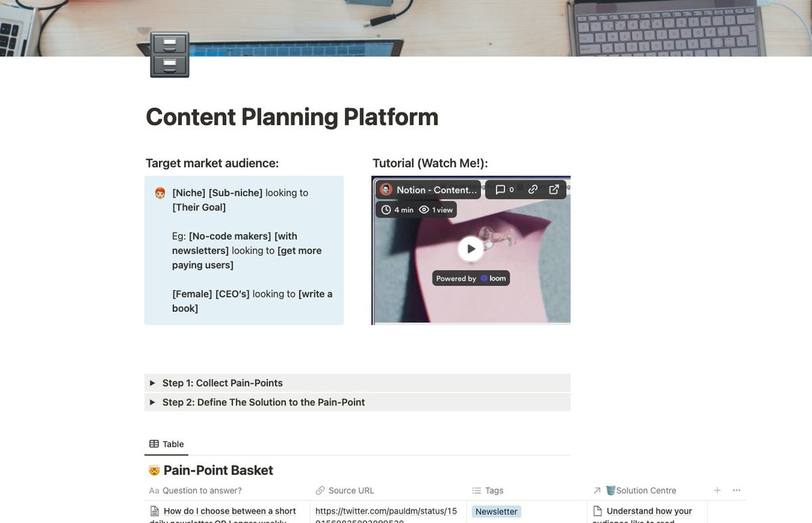Open the table column options ellipsis

click(737, 490)
